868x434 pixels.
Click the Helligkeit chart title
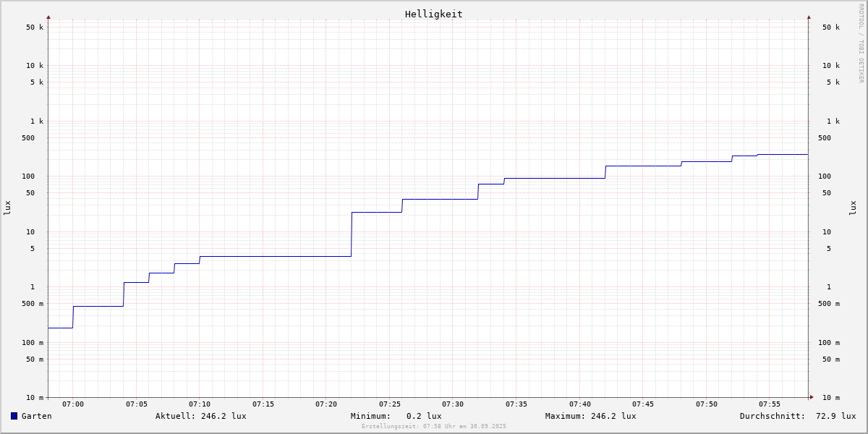point(434,14)
